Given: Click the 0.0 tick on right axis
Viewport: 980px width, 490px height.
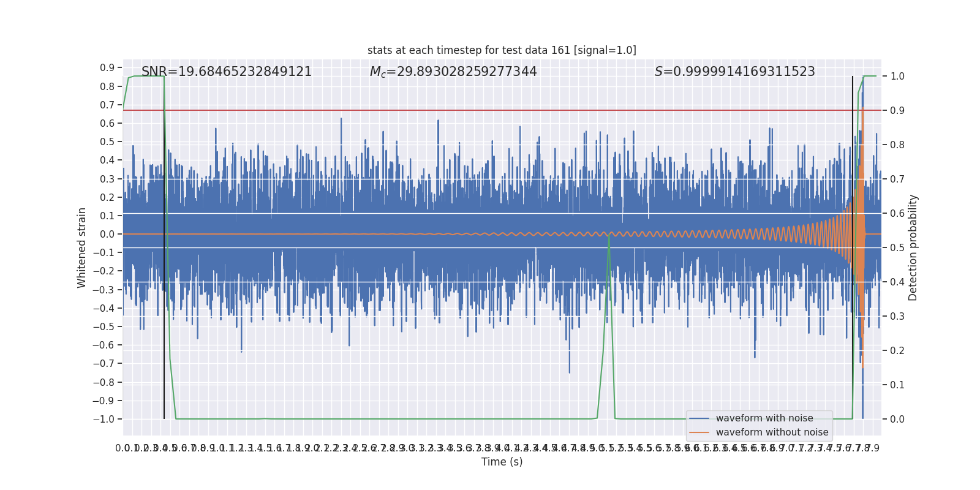Looking at the screenshot, I should [x=897, y=420].
